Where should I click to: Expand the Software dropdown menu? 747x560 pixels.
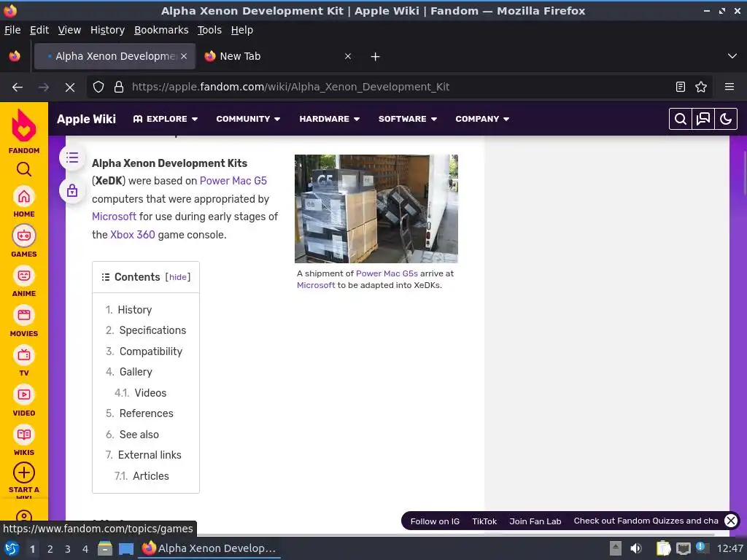point(407,119)
